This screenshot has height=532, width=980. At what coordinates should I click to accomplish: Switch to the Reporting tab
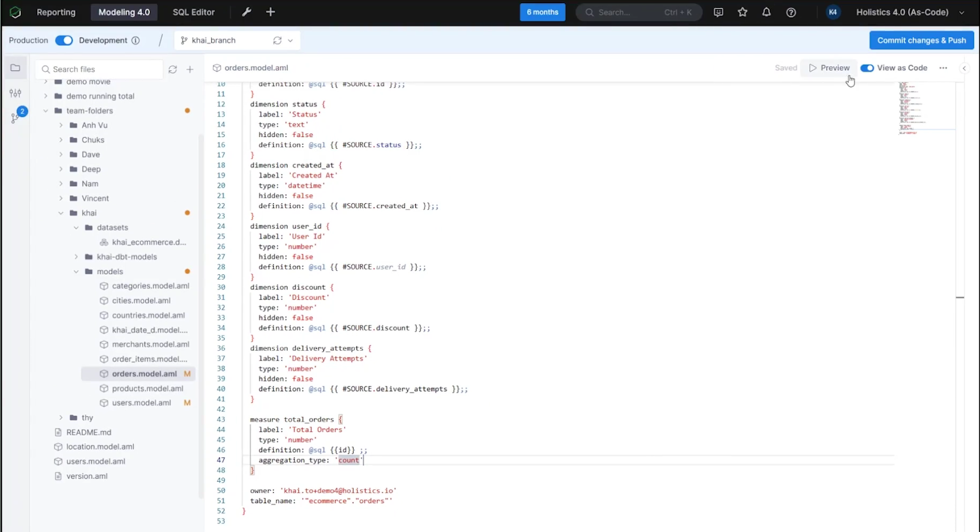(56, 12)
